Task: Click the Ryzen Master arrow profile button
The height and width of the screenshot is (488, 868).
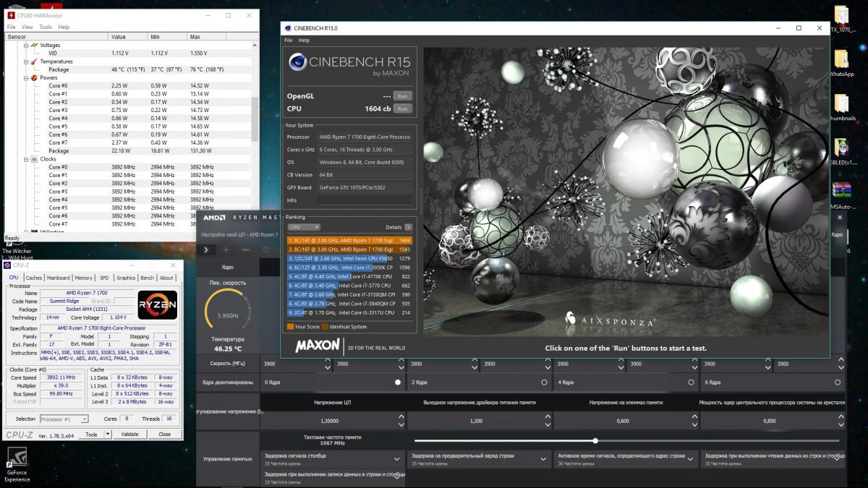Action: click(x=206, y=249)
